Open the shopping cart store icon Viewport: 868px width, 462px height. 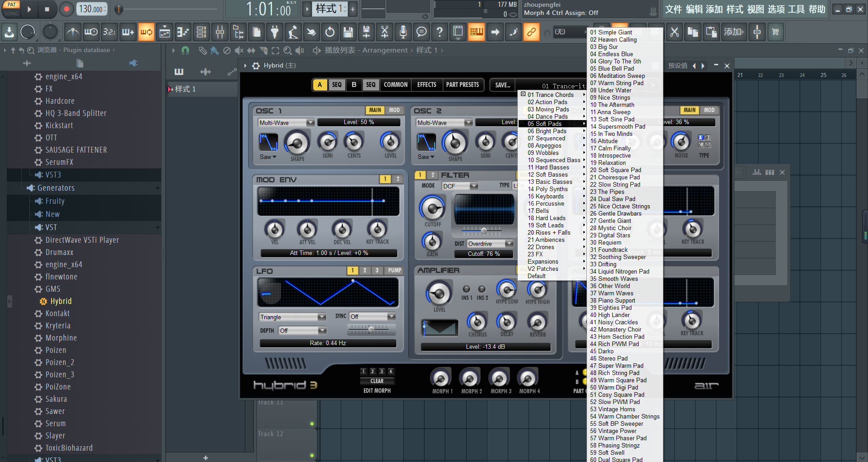[x=775, y=32]
